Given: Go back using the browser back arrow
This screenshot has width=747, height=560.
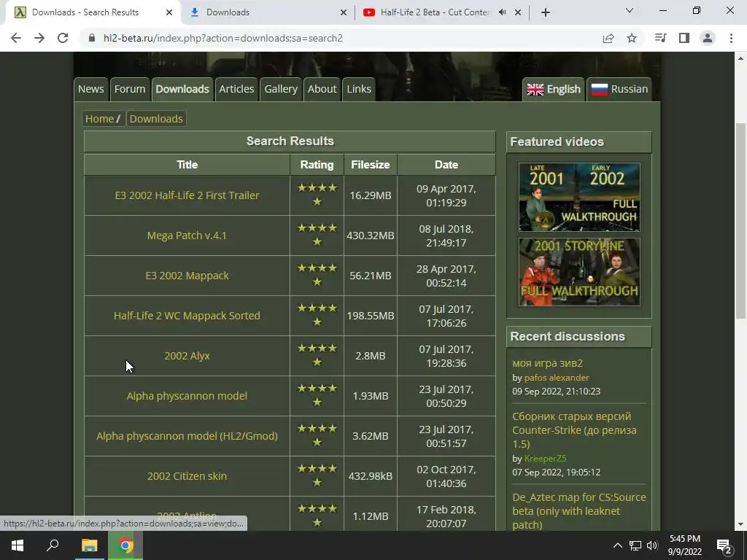Looking at the screenshot, I should 16,38.
